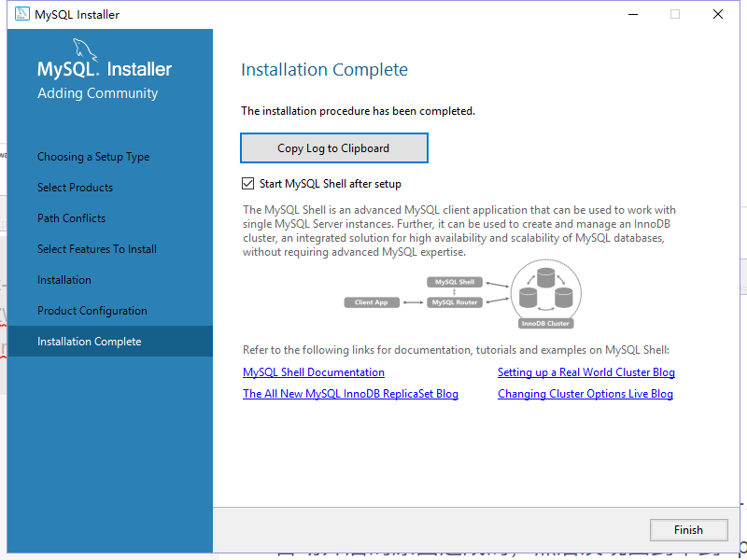The width and height of the screenshot is (747, 560).
Task: Click the InnoDB Cluster diagram circle
Action: coord(546,294)
